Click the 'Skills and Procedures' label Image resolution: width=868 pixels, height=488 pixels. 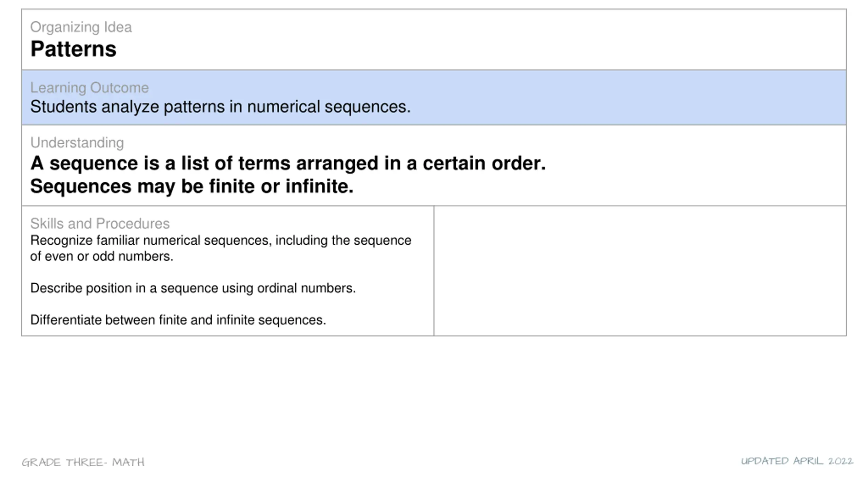click(x=100, y=224)
